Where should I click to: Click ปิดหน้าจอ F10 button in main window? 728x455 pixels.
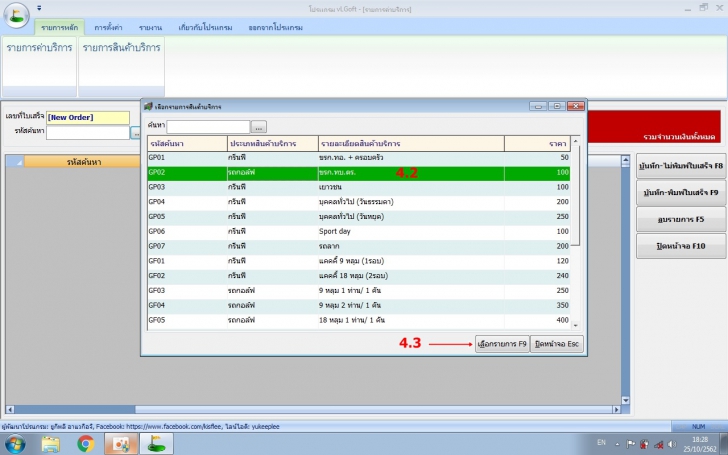coord(681,246)
